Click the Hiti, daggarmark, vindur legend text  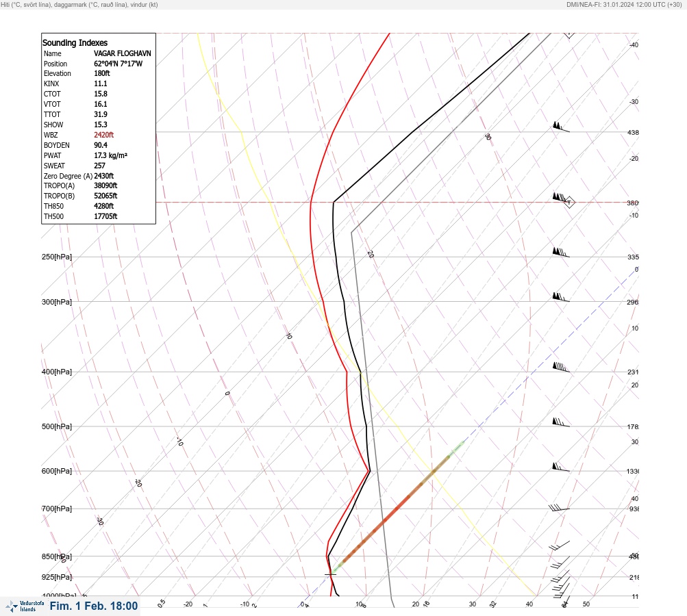(x=79, y=4)
